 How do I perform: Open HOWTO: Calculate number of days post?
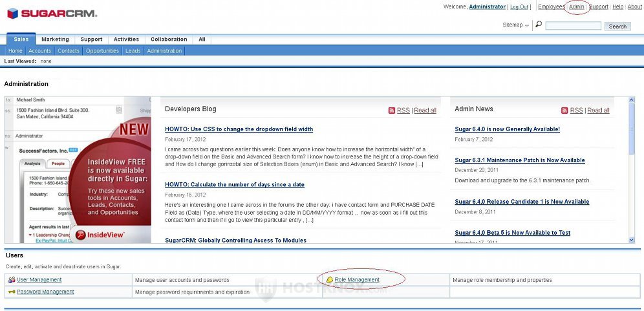235,184
